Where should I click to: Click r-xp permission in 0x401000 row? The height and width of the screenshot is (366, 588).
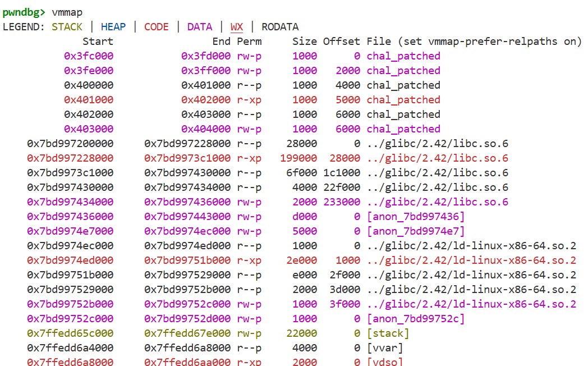249,100
